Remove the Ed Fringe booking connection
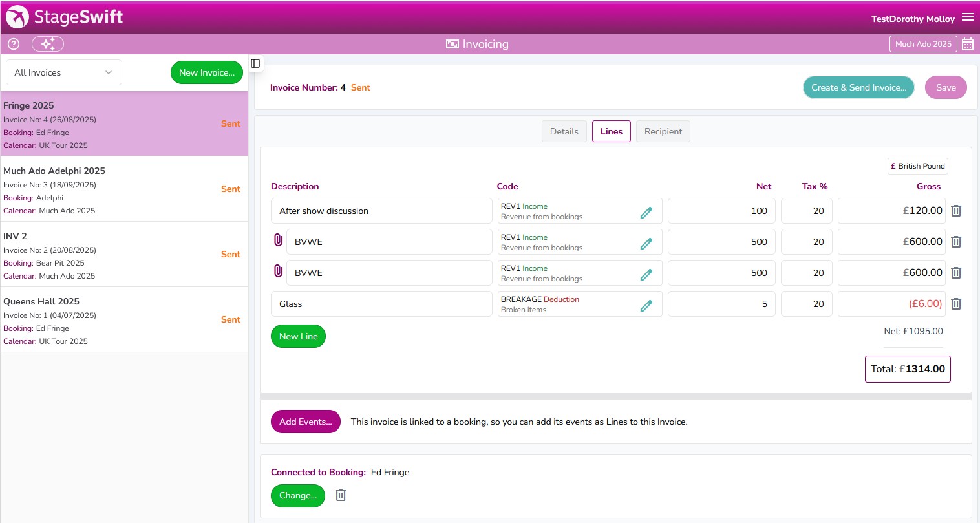 click(341, 495)
